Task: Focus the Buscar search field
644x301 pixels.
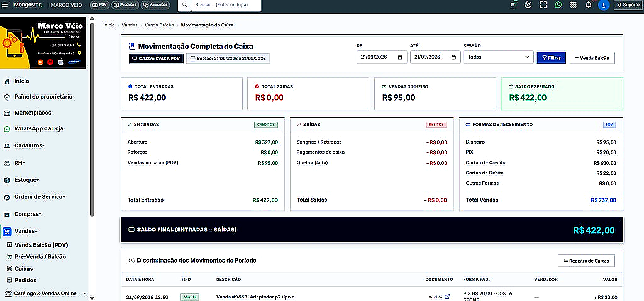Action: pyautogui.click(x=226, y=5)
